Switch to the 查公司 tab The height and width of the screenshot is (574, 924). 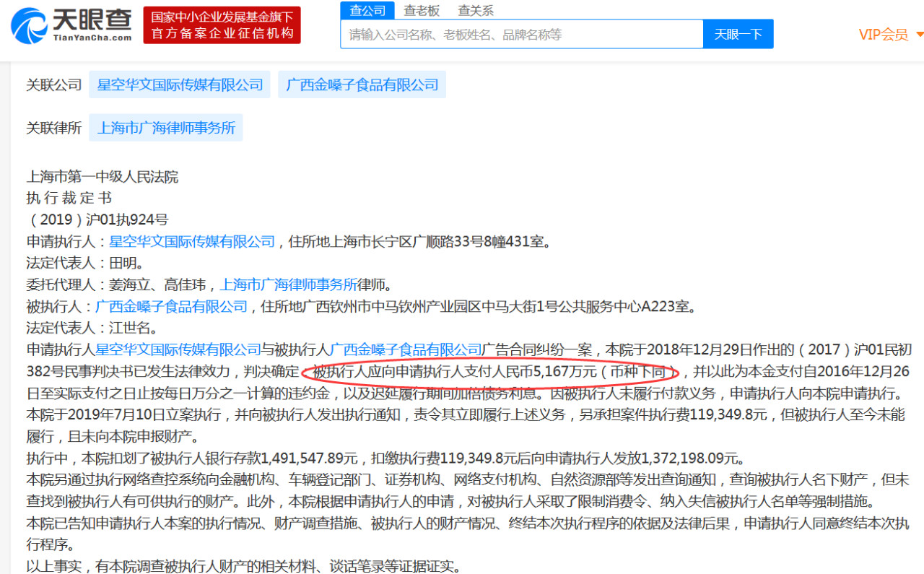click(x=367, y=10)
